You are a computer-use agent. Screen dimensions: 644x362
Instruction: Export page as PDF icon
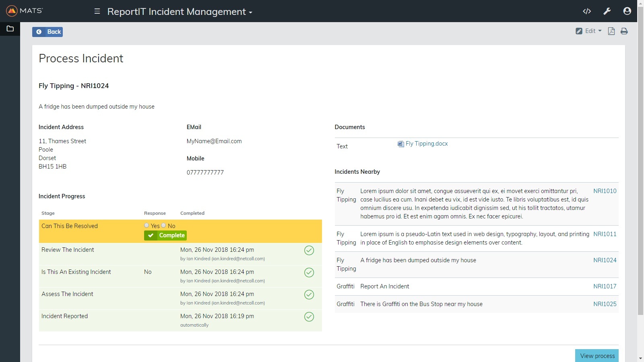coord(611,31)
